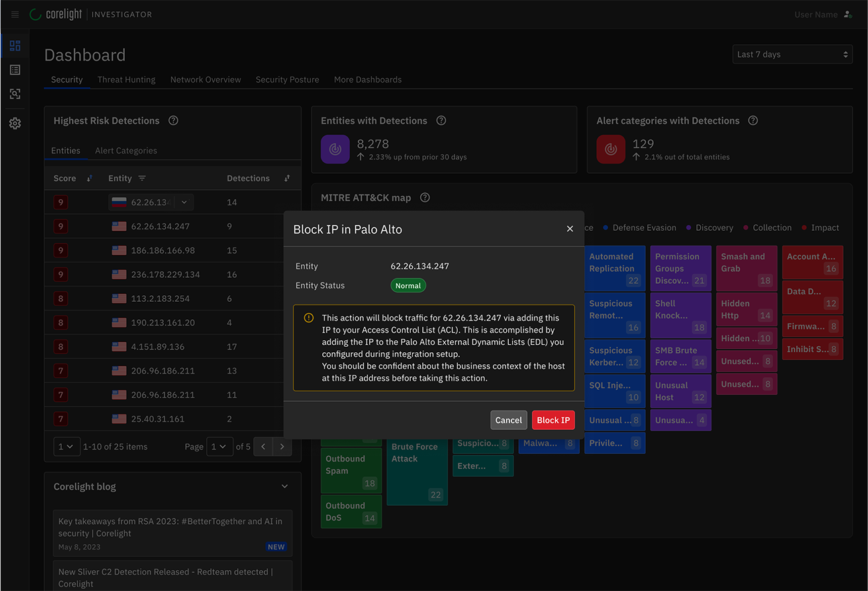
Task: Go to next page of entities
Action: pos(282,447)
